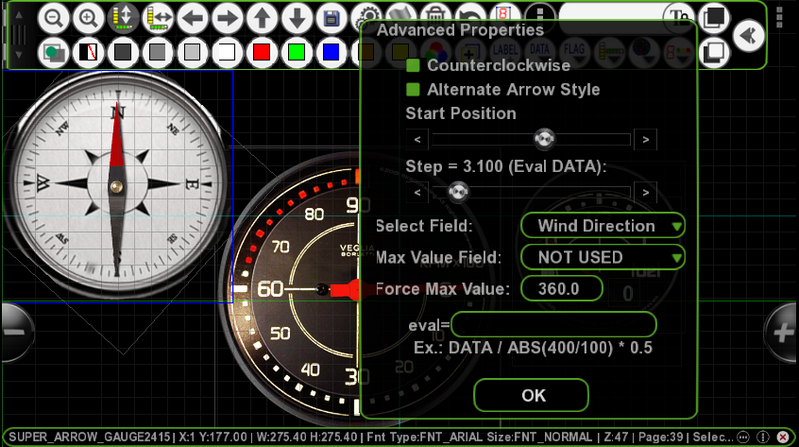Toggle Alternate Arrow Style checkbox
This screenshot has height=447, width=799.
413,90
